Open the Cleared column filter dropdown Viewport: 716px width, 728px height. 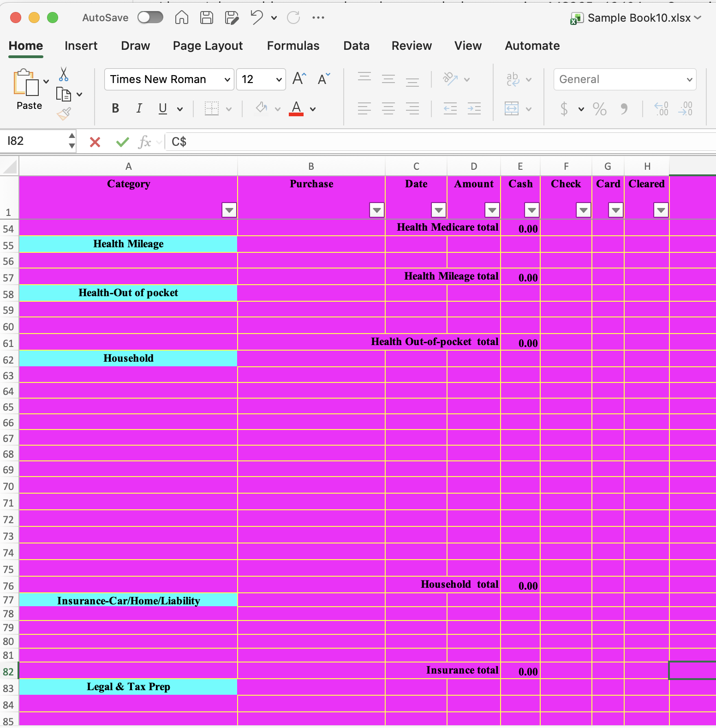coord(661,210)
